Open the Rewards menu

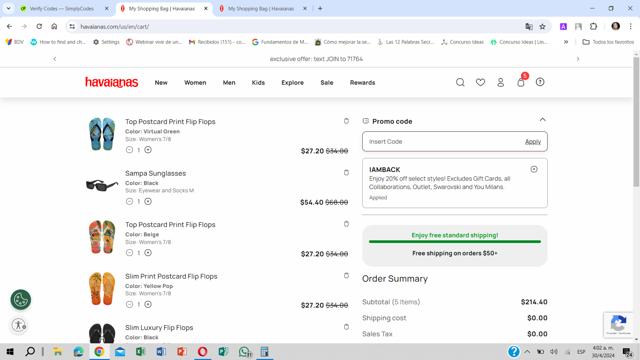coord(362,82)
